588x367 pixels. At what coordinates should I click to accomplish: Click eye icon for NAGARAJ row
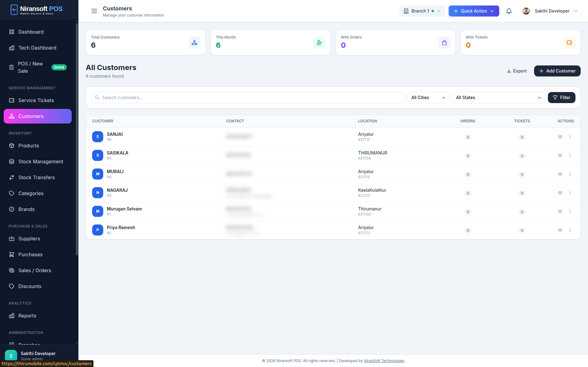[x=560, y=193]
